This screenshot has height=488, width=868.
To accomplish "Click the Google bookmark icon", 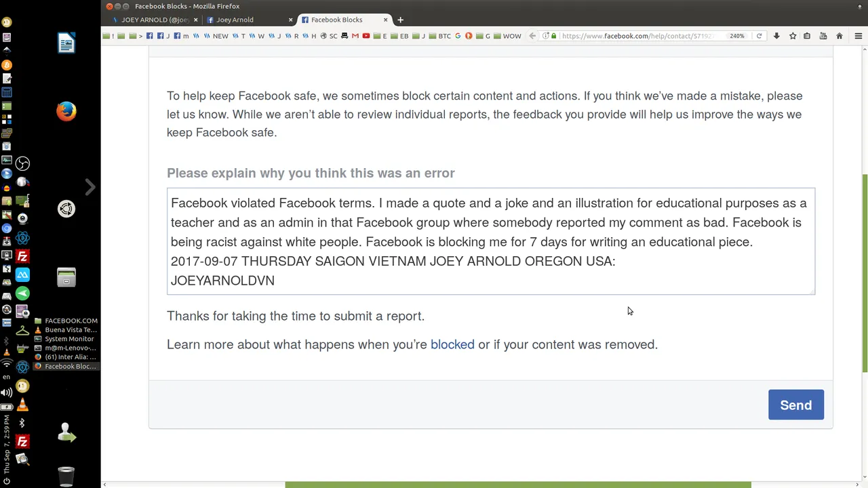I will [458, 36].
